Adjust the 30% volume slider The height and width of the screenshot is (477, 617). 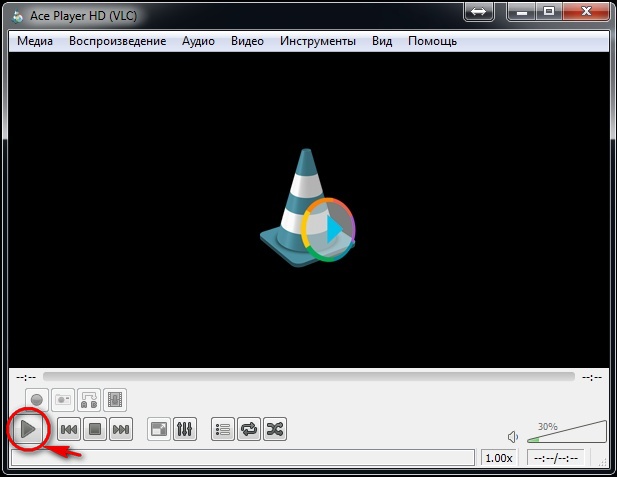(567, 432)
